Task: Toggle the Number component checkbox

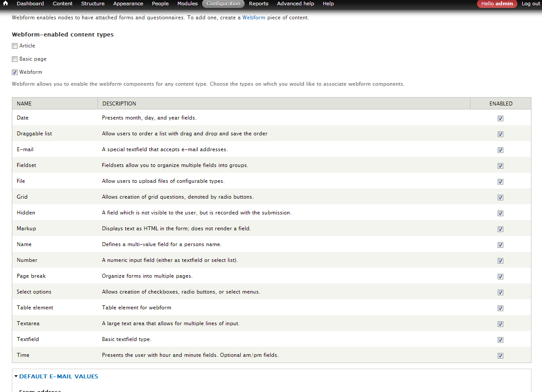Action: pos(501,261)
